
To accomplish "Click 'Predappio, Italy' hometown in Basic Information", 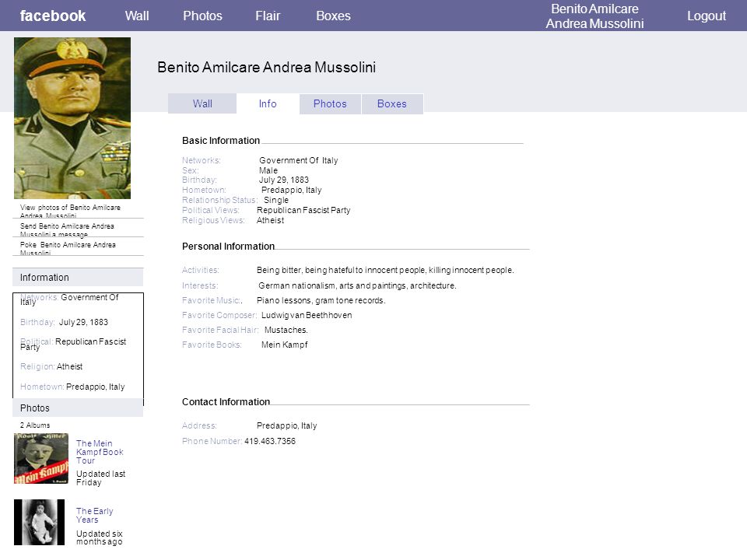I will coord(292,190).
